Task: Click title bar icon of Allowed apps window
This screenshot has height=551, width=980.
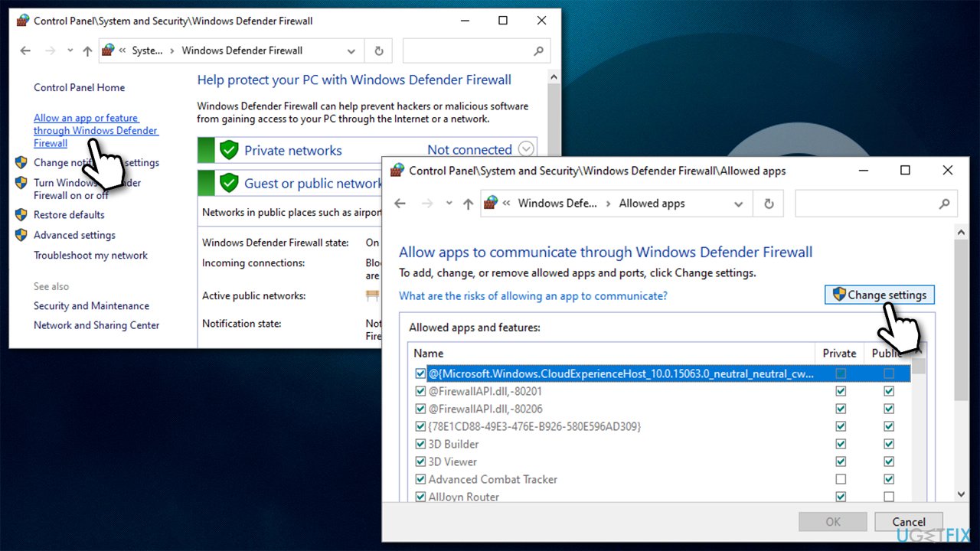Action: (397, 171)
